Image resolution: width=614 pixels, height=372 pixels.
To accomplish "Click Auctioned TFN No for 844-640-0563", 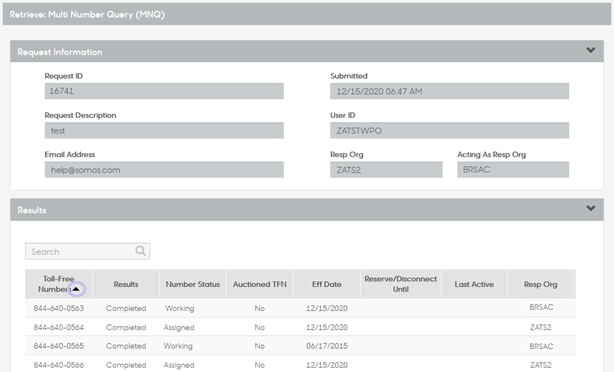I will coord(260,308).
